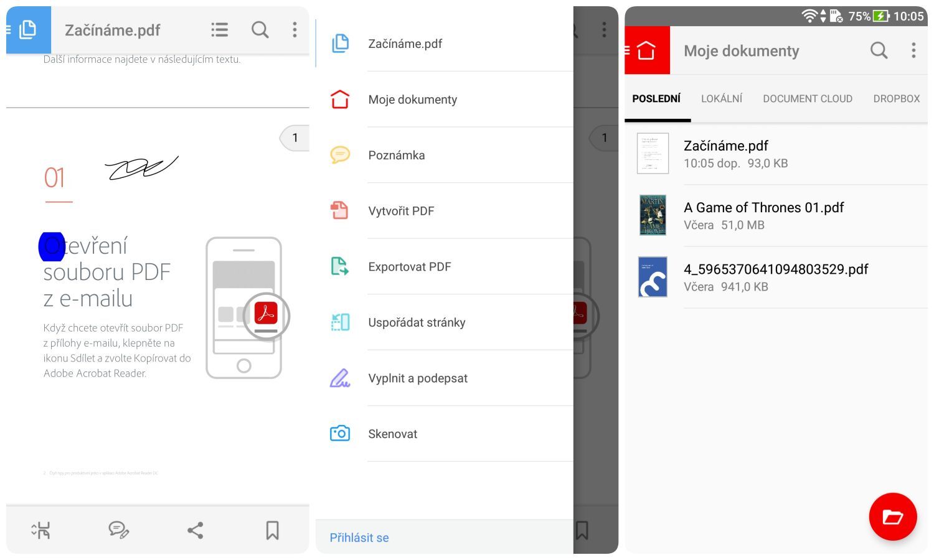The width and height of the screenshot is (934, 560).
Task: Tap the Přihlásit se link
Action: [359, 538]
